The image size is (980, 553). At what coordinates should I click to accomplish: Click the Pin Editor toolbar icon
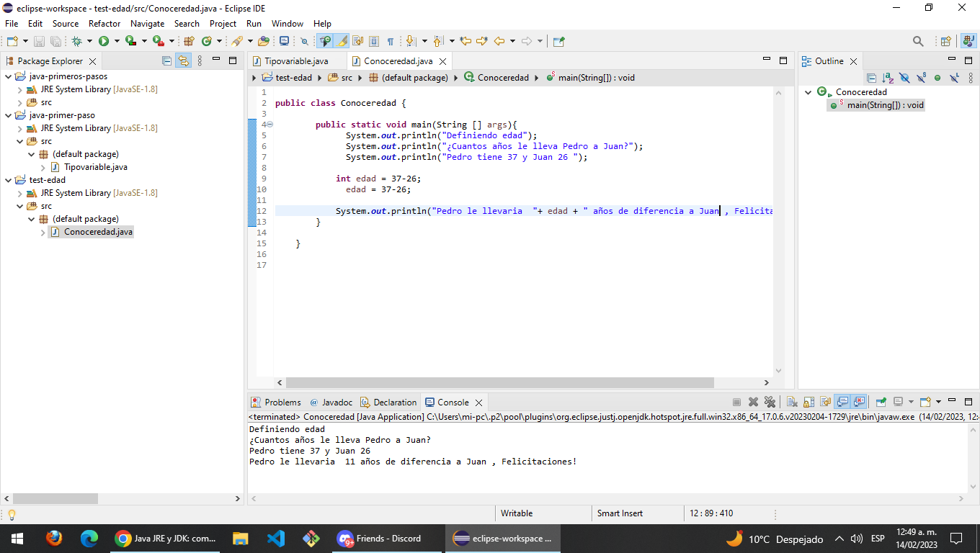coord(559,41)
